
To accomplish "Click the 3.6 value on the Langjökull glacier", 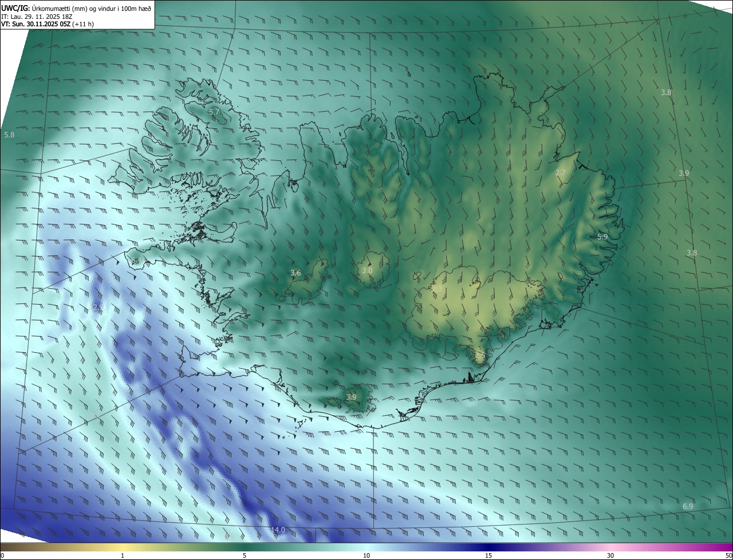I will click(x=295, y=273).
